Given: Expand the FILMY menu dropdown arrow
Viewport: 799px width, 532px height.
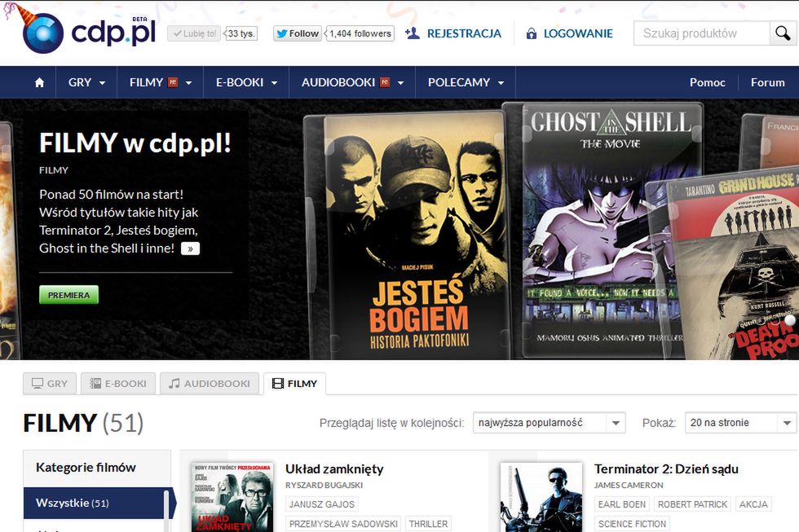Looking at the screenshot, I should point(188,83).
